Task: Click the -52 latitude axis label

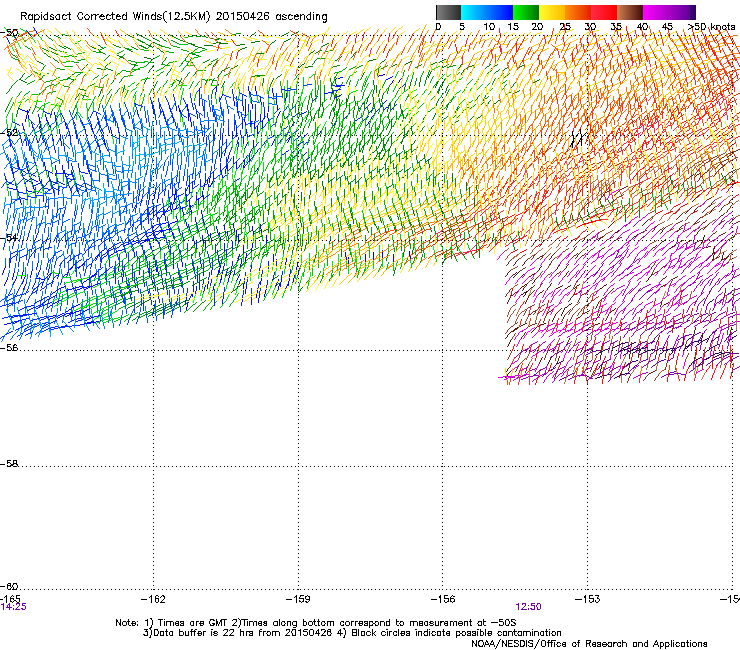Action: point(9,133)
